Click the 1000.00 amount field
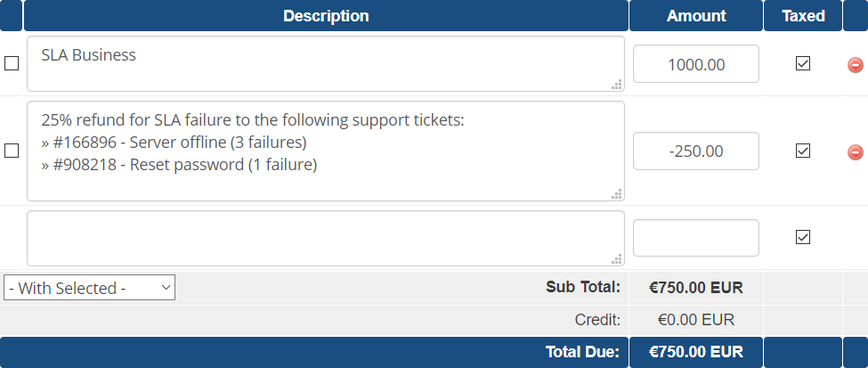 696,64
